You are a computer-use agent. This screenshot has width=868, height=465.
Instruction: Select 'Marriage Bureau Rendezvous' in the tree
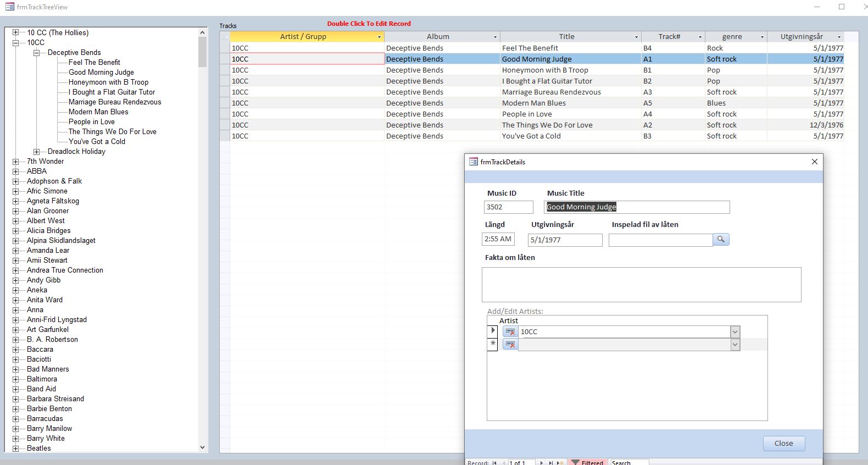point(115,102)
